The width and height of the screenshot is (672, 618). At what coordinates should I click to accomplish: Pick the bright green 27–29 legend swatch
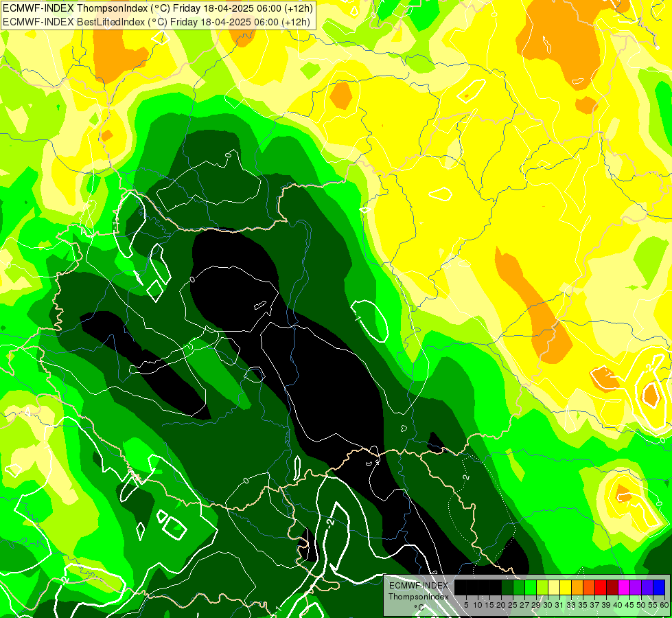[x=531, y=588]
